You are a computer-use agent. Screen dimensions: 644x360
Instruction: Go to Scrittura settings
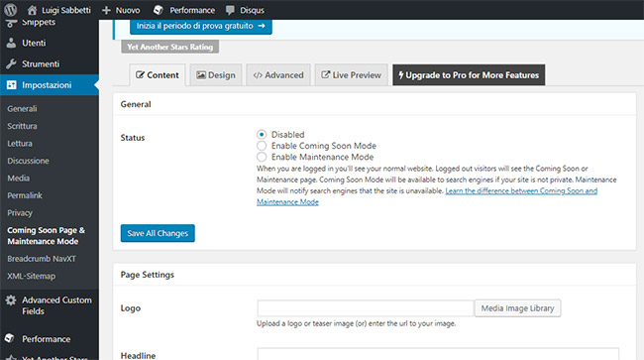coord(22,126)
